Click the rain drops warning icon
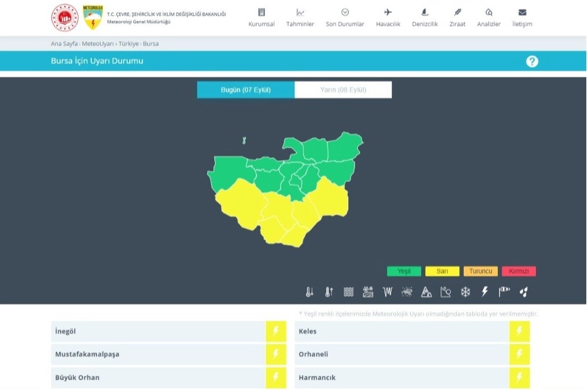Screen dimensions: 588x392 [524, 292]
